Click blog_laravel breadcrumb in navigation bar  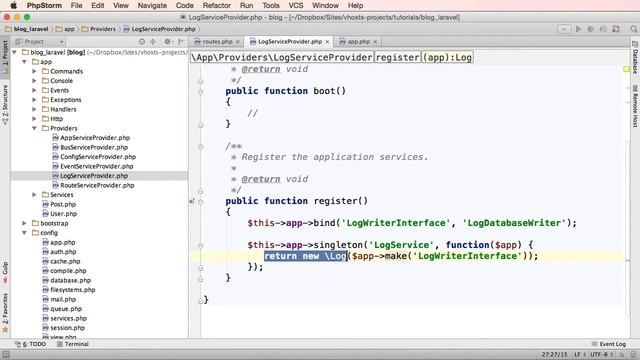[x=27, y=29]
